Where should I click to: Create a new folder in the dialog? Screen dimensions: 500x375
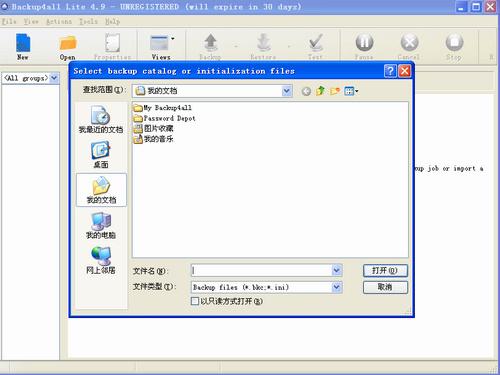(335, 91)
